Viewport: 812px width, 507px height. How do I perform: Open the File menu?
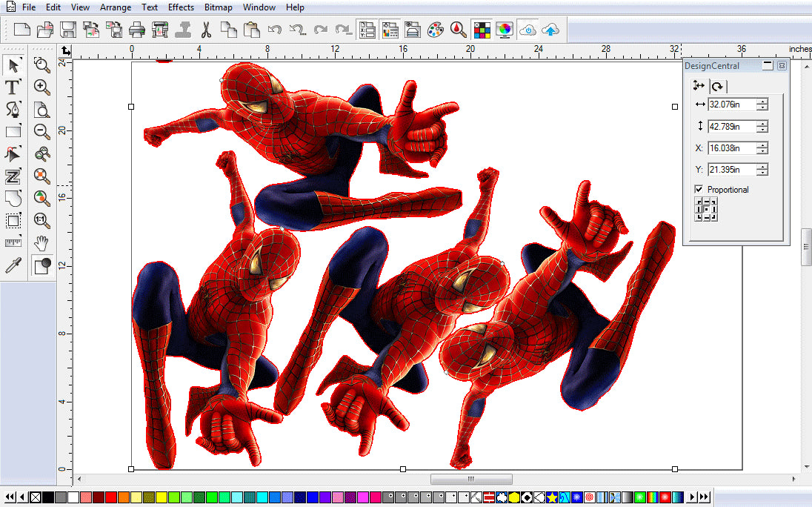28,7
